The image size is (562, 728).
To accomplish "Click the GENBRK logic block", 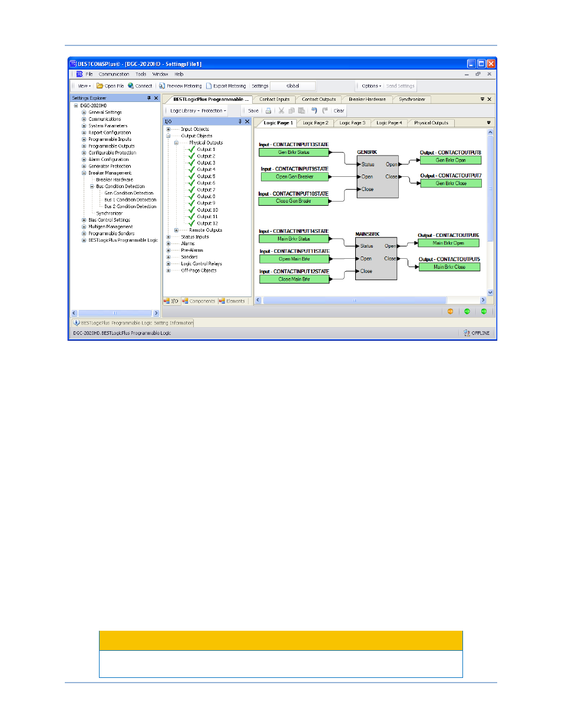I will pyautogui.click(x=378, y=177).
